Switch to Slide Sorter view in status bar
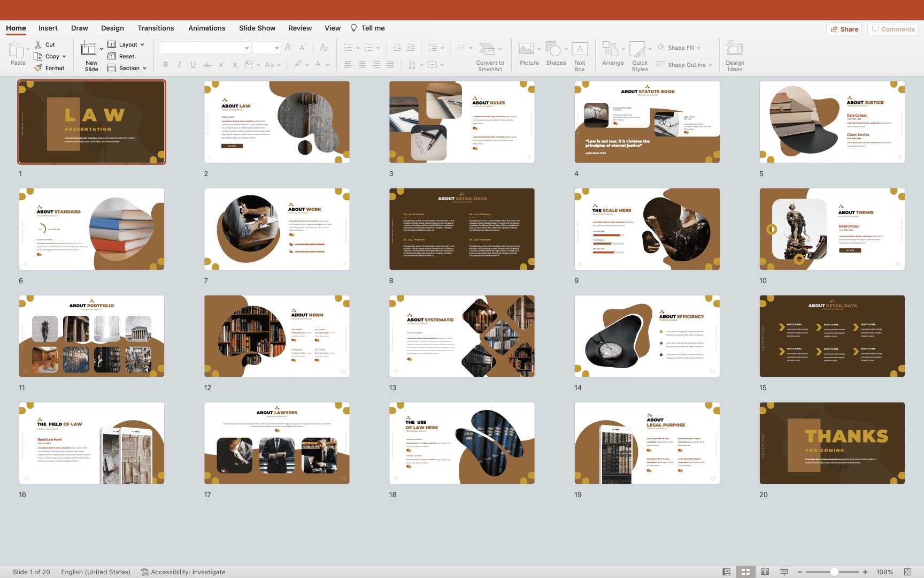 coord(745,572)
